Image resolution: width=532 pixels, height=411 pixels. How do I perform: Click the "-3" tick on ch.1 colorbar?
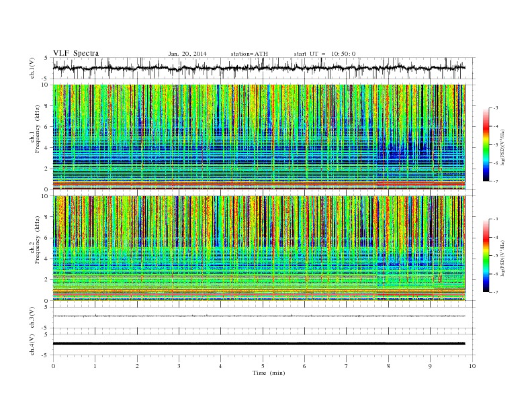pyautogui.click(x=495, y=108)
